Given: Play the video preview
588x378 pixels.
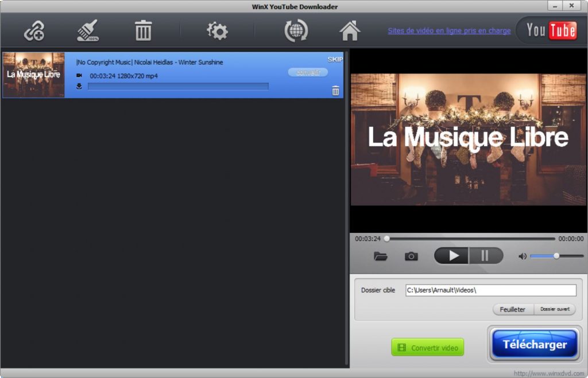Looking at the screenshot, I should [x=452, y=256].
